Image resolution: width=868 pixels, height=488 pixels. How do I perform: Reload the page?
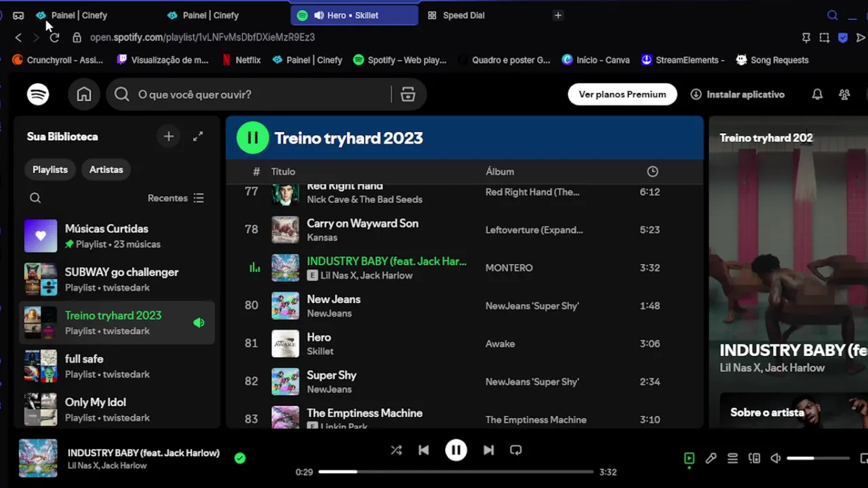(54, 37)
